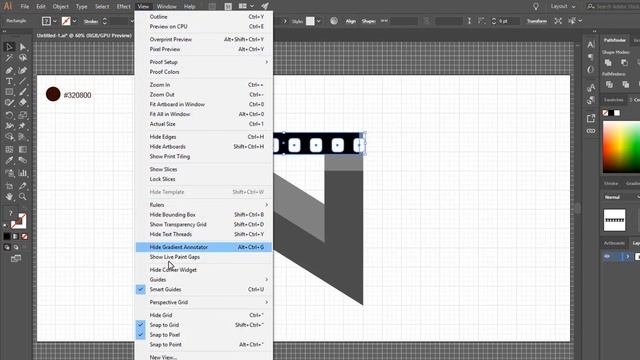Set toolbox paint mode to None
Viewport: 640px width, 360px height.
[x=24, y=236]
